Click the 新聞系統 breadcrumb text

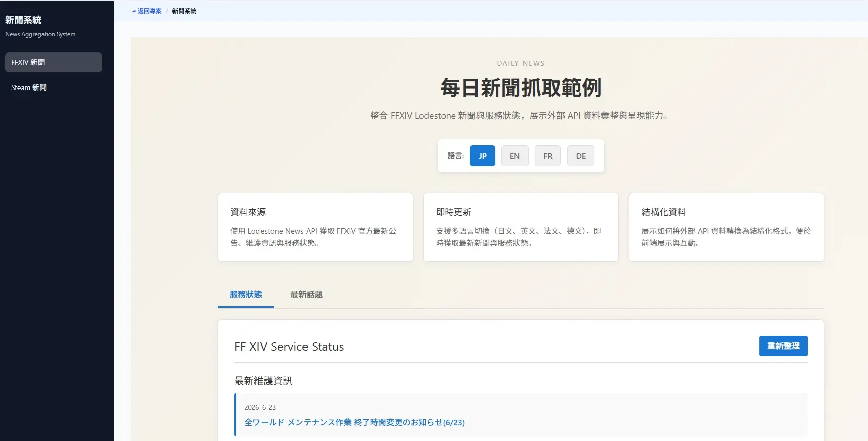pyautogui.click(x=184, y=11)
